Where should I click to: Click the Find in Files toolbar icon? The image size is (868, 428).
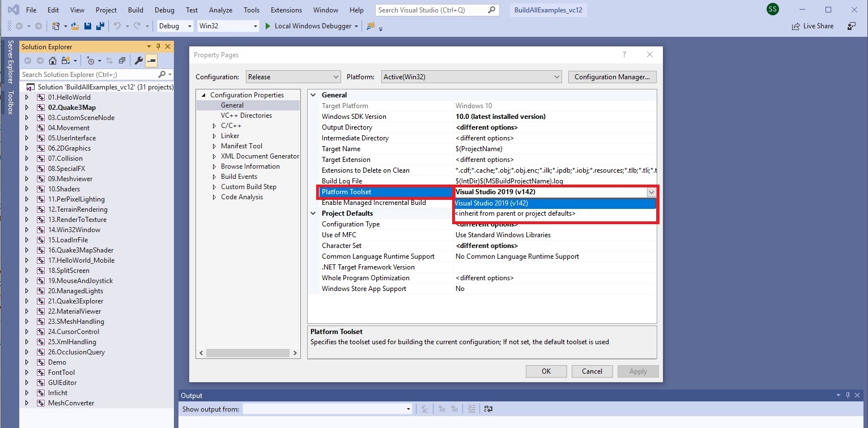371,26
